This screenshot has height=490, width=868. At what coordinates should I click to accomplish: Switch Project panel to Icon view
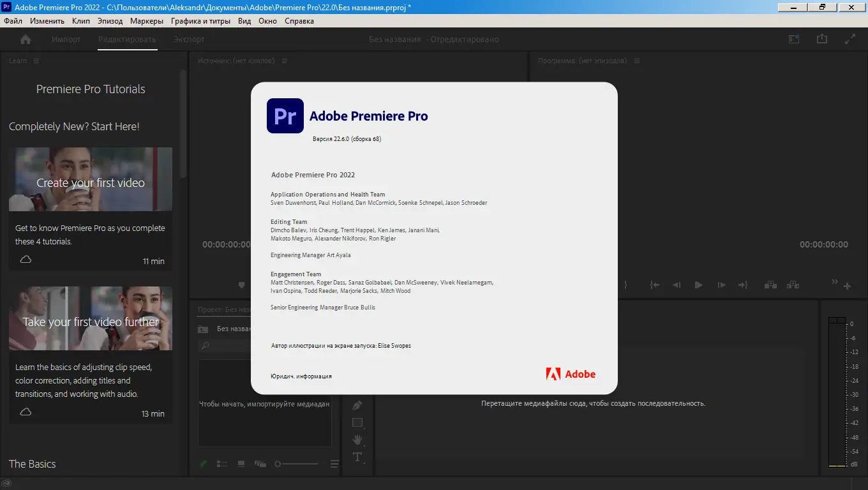pos(241,464)
